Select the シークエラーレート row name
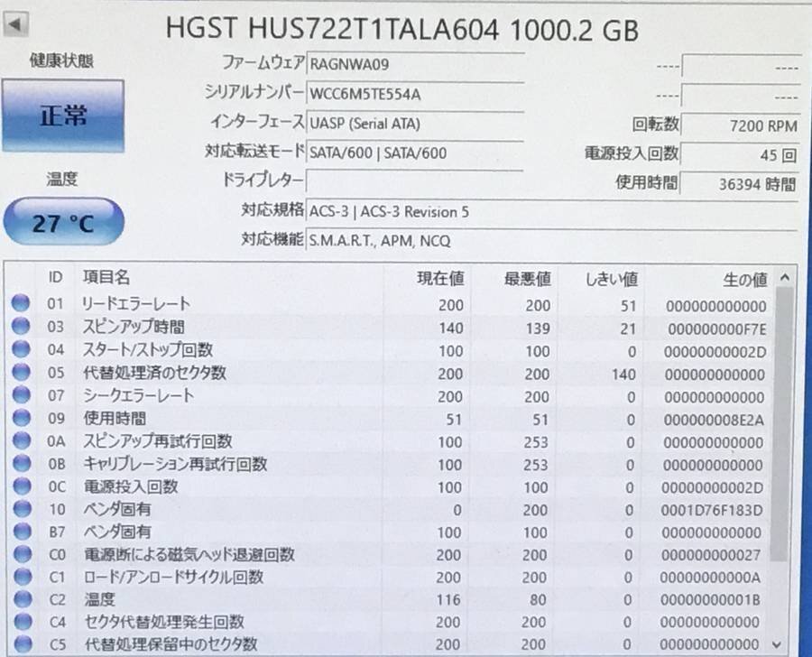 pos(139,395)
